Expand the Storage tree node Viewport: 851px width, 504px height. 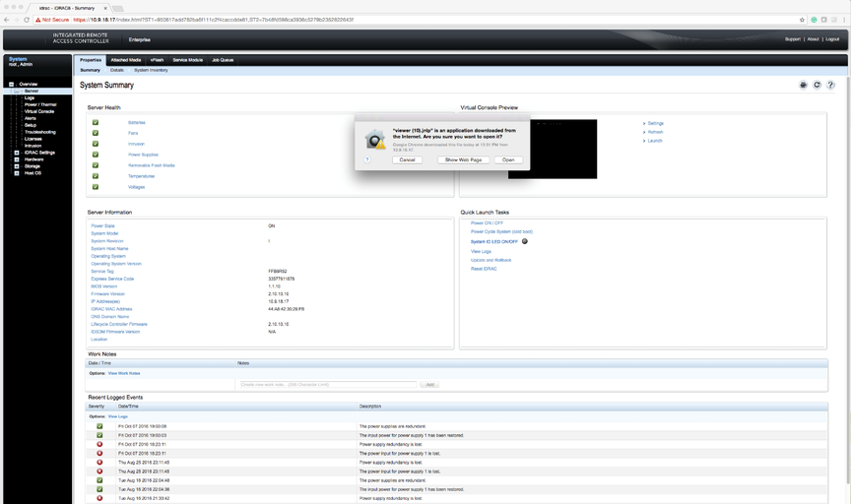17,166
